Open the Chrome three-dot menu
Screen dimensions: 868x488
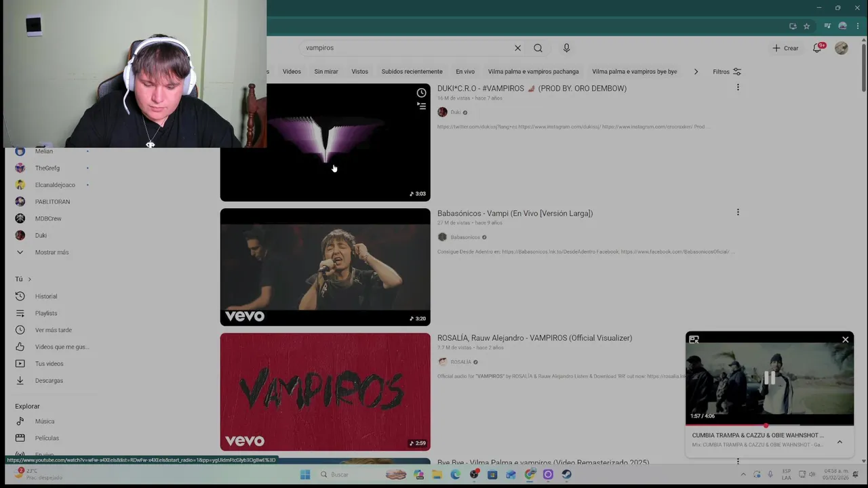[x=858, y=26]
